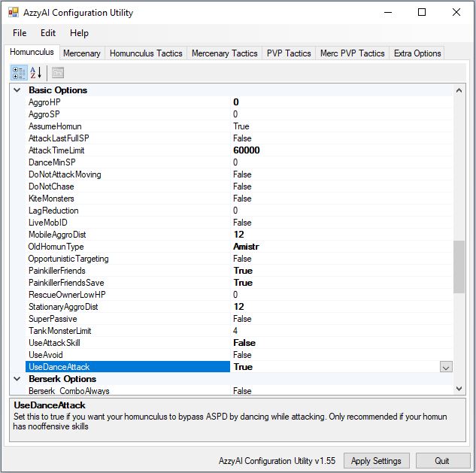Minimize the AzzyAI Configuration Utility window
This screenshot has width=476, height=473.
point(388,13)
